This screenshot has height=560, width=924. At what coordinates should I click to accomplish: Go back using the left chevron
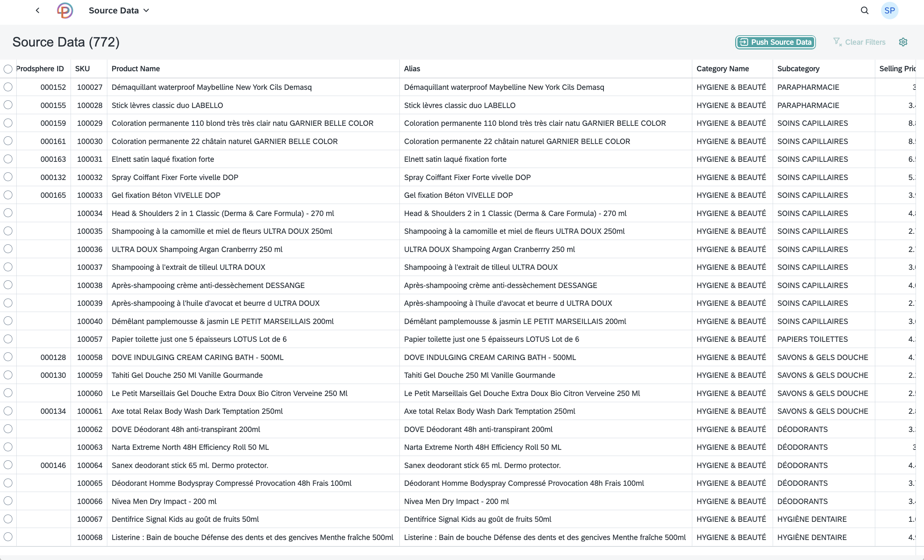pos(37,11)
